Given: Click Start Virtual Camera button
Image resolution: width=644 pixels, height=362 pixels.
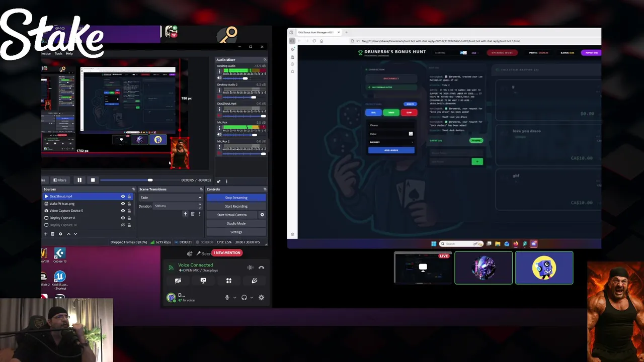Looking at the screenshot, I should pyautogui.click(x=232, y=215).
